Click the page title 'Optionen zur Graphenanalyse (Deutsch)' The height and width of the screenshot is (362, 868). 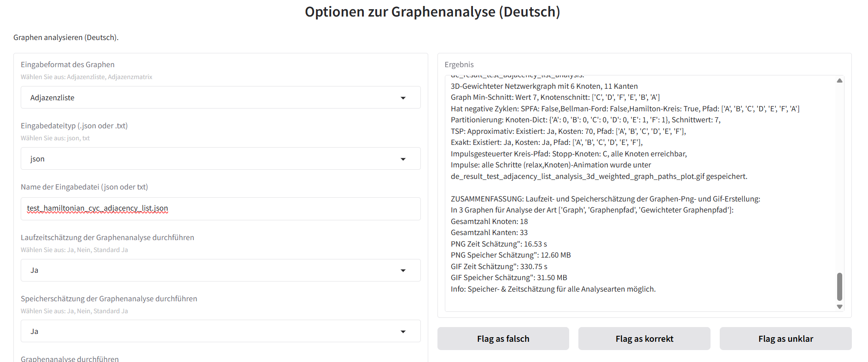coord(432,12)
